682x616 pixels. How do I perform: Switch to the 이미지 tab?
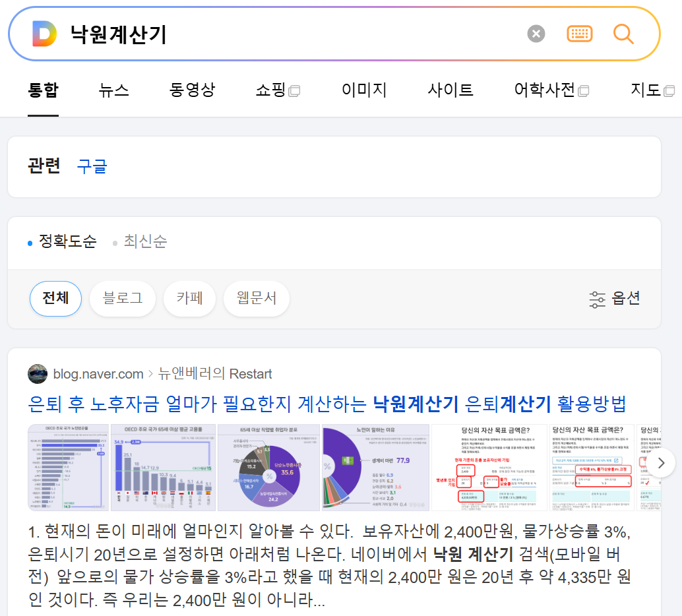[x=364, y=90]
